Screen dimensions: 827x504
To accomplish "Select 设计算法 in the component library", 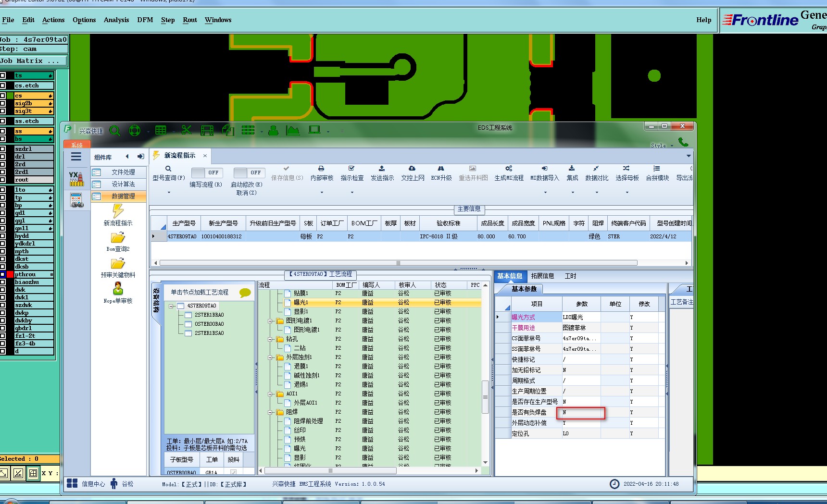I will (118, 184).
